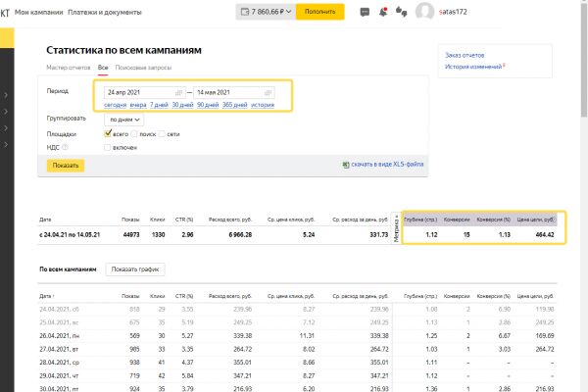
Task: Select the '30 дней' period shortcut
Action: 182,105
